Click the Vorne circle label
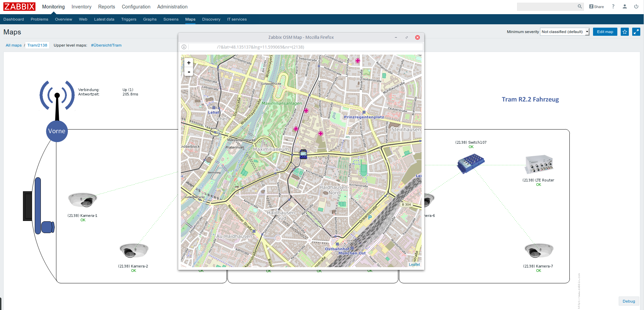The height and width of the screenshot is (310, 644). (x=57, y=131)
